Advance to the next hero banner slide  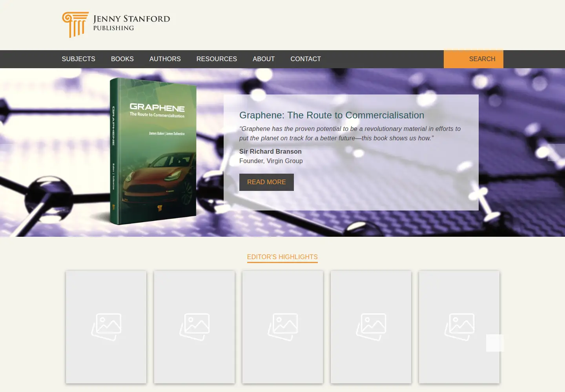[x=556, y=152]
